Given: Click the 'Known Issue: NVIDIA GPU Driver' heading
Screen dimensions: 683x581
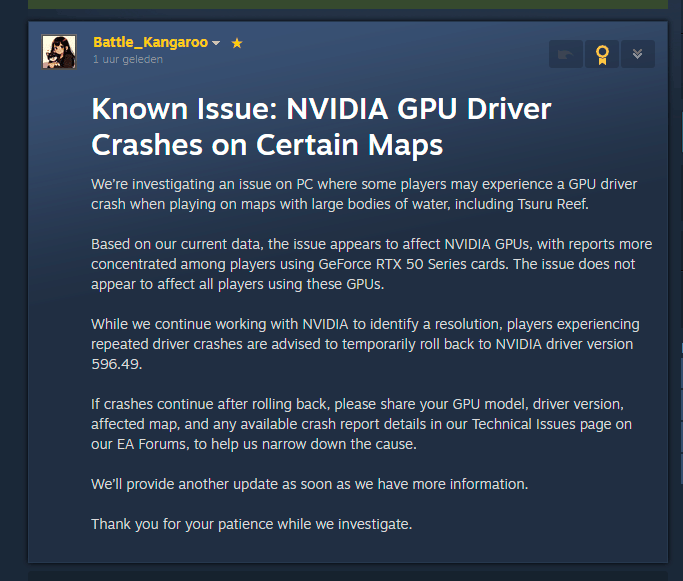Looking at the screenshot, I should [x=321, y=108].
